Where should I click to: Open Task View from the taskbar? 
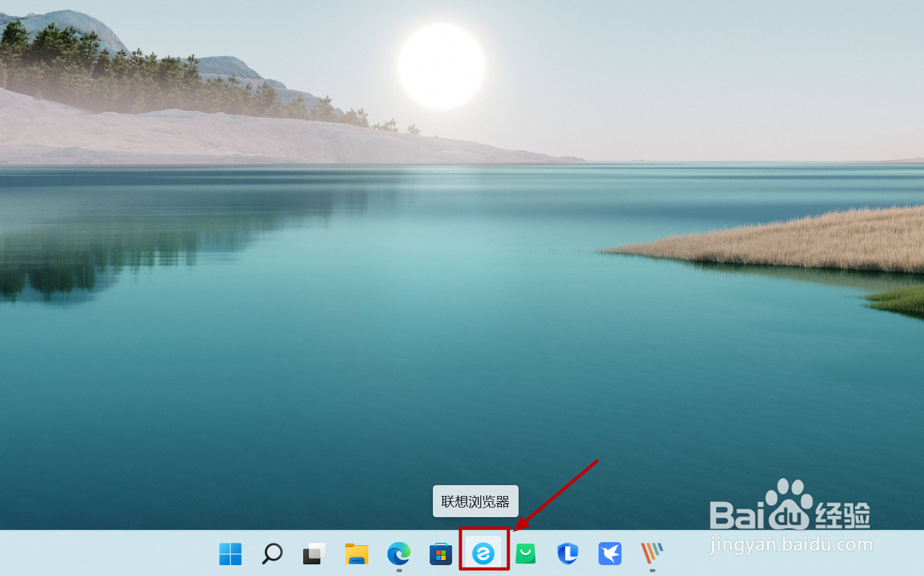pos(314,554)
